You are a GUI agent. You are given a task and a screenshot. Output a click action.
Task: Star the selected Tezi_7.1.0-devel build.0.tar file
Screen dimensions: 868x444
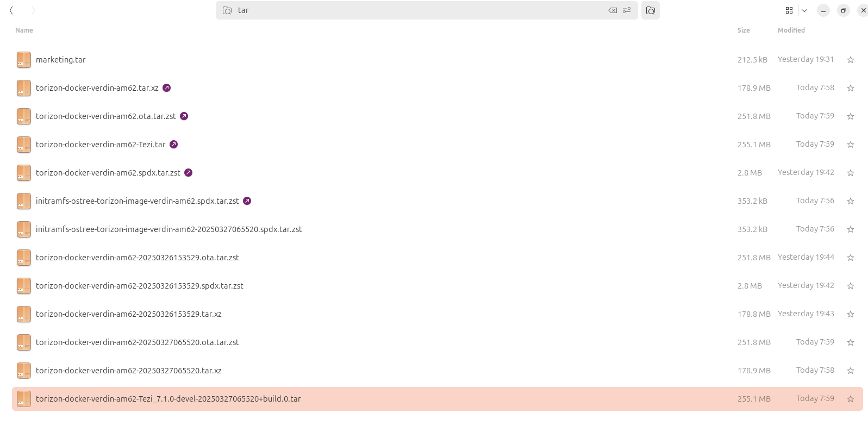(x=851, y=399)
